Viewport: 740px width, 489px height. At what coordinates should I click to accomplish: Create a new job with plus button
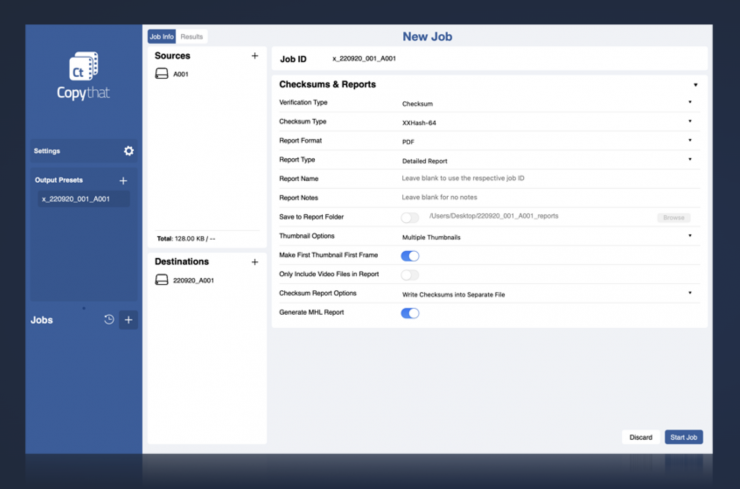pos(128,320)
